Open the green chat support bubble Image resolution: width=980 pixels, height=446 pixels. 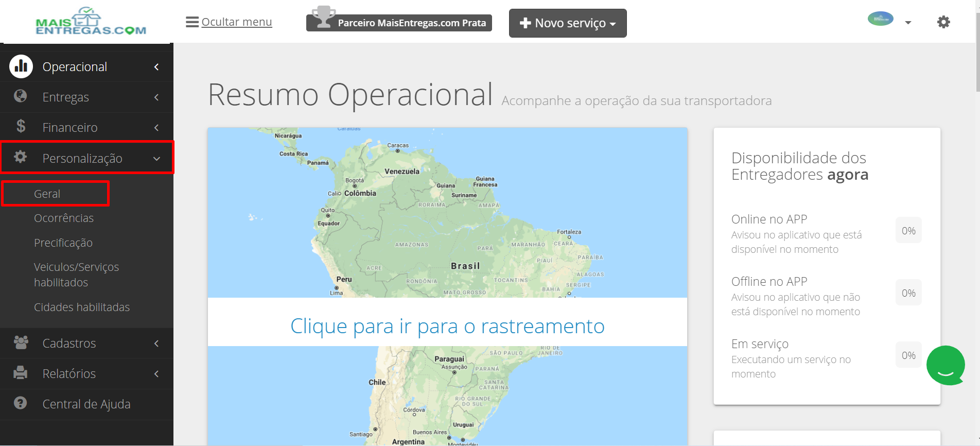point(946,365)
